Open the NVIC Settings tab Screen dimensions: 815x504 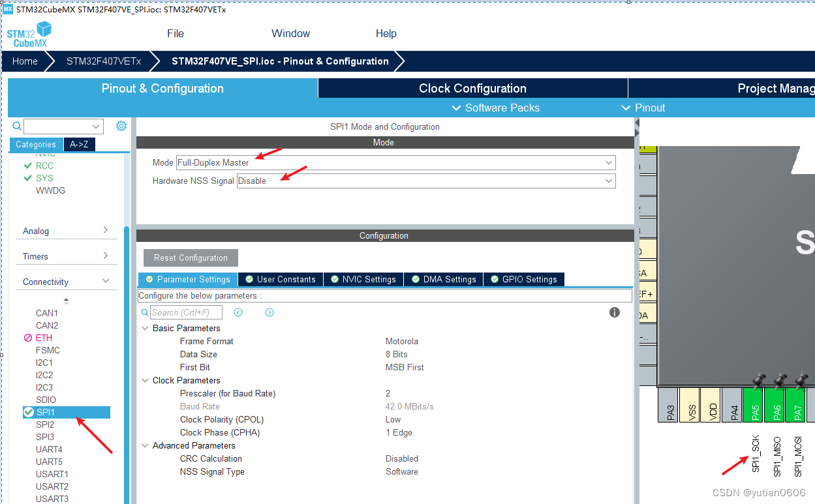pyautogui.click(x=363, y=279)
